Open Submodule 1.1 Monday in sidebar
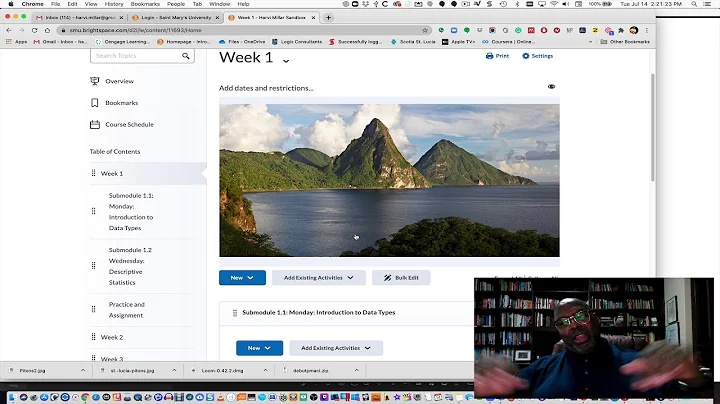The height and width of the screenshot is (404, 720). coord(131,212)
